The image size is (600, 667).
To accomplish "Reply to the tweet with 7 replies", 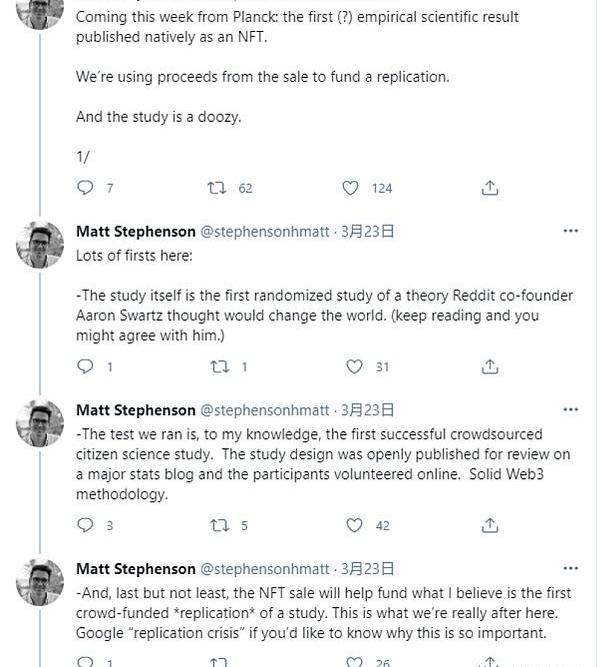I will [85, 188].
